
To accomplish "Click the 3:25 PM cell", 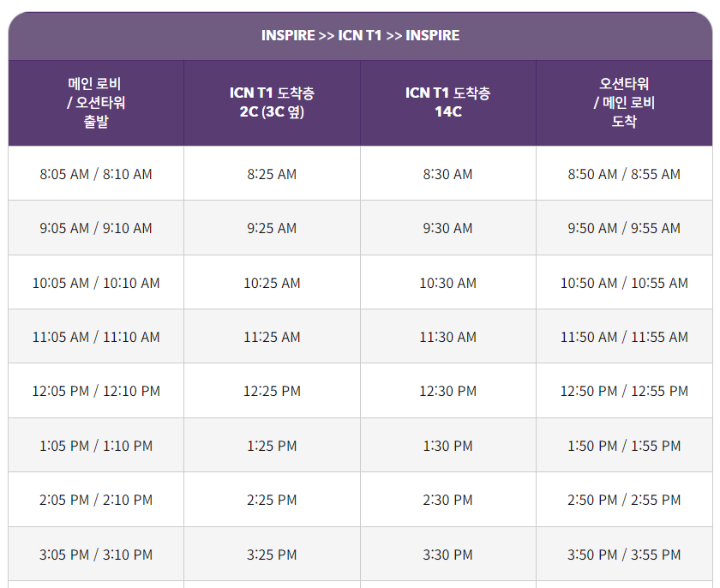I will point(272,554).
